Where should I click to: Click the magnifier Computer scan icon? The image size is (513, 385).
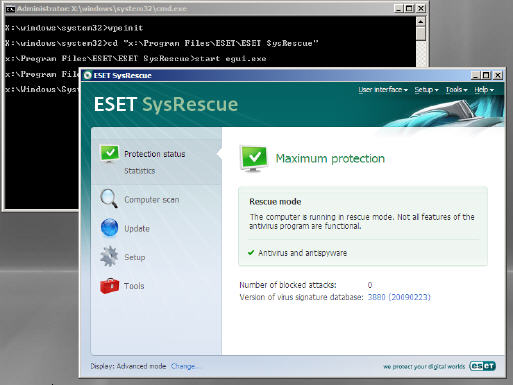tap(109, 199)
